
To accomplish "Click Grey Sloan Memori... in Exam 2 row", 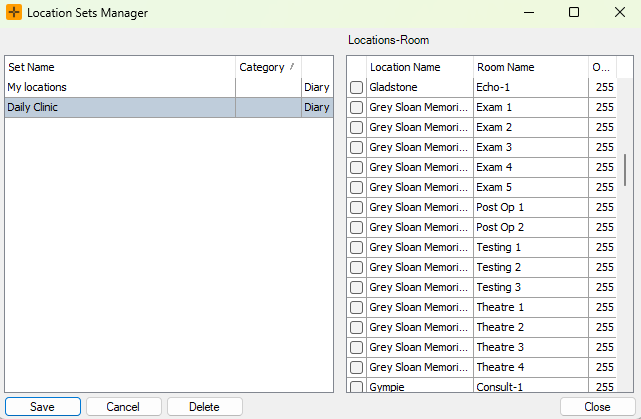I will pyautogui.click(x=420, y=127).
